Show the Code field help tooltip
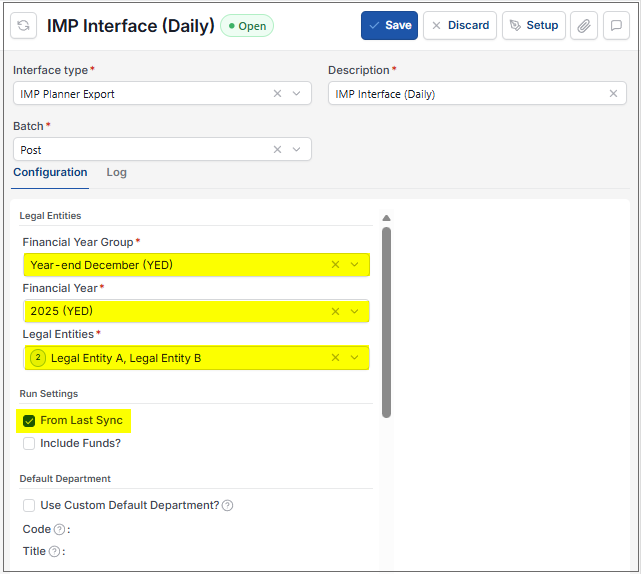This screenshot has height=574, width=642. click(59, 529)
